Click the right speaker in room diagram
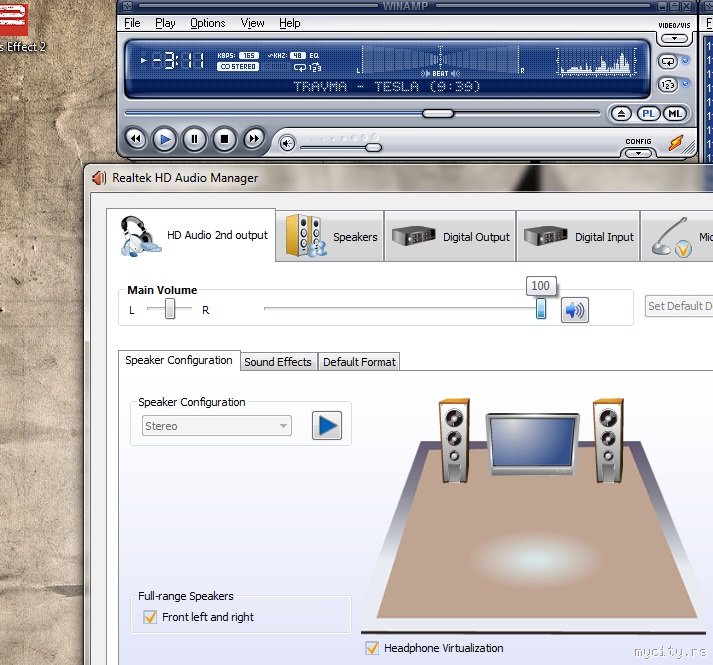The image size is (713, 665). coord(608,440)
